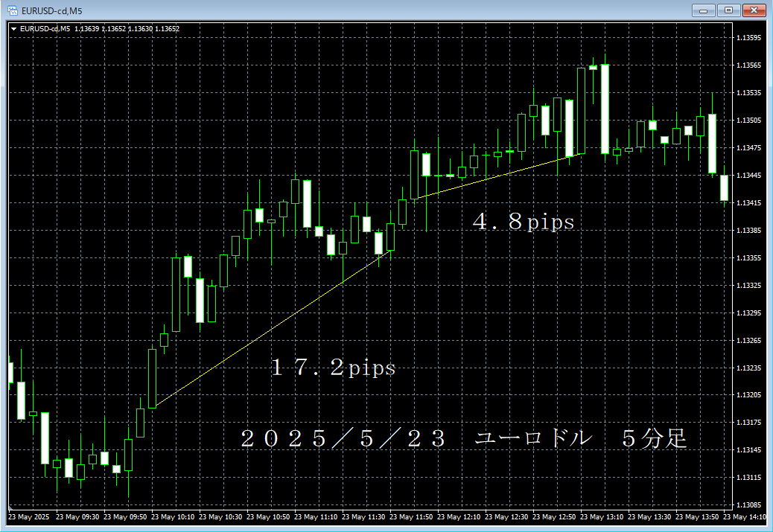Maximize the EURUSD chart window

pyautogui.click(x=728, y=10)
